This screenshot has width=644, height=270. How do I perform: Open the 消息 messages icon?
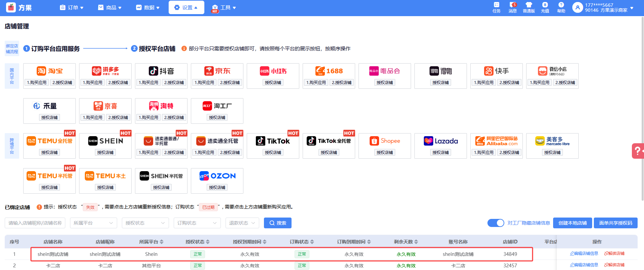tap(512, 7)
